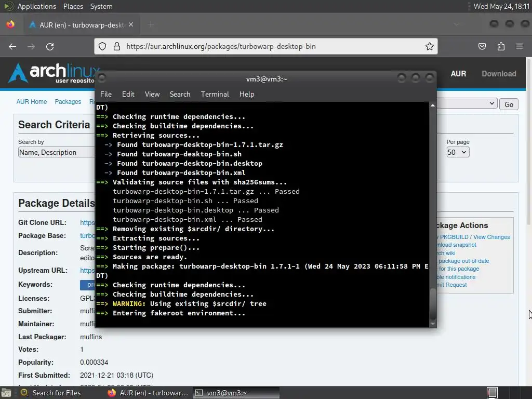
Task: Click download snapshot link
Action: tap(456, 245)
